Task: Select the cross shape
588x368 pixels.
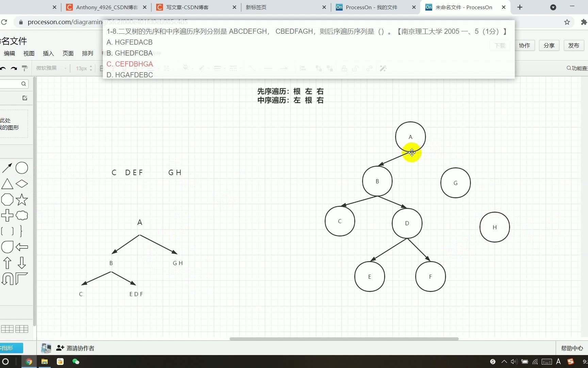Action: (7, 215)
